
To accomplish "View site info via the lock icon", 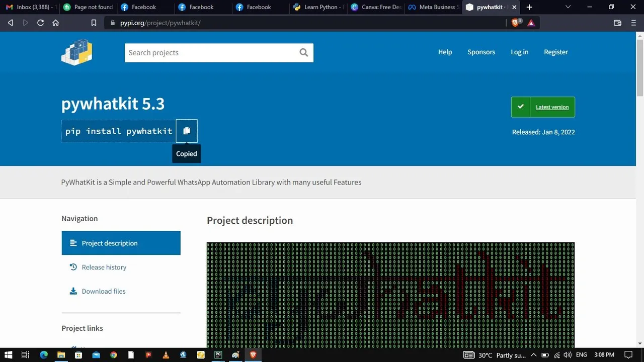I will [112, 23].
